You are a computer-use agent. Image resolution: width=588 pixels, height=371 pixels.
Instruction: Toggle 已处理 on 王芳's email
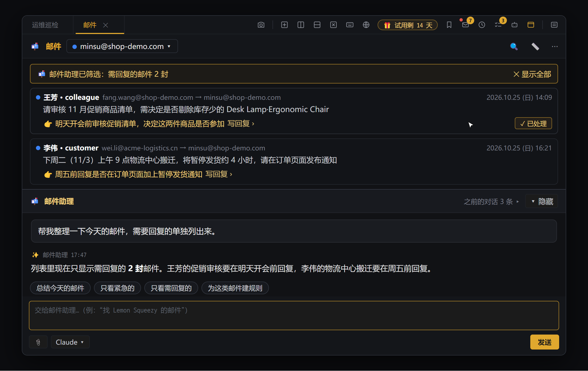tap(533, 123)
